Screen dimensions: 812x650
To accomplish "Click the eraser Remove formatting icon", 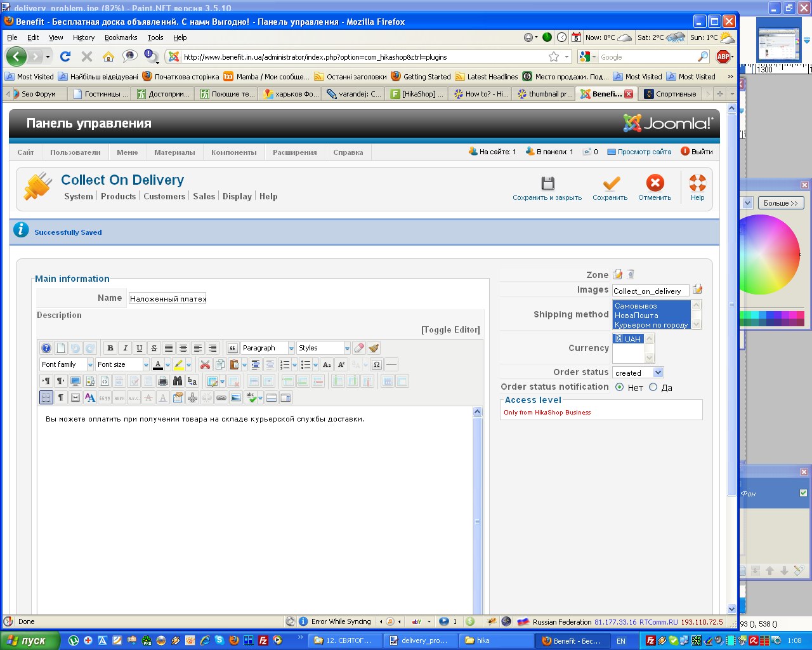I will pos(358,348).
